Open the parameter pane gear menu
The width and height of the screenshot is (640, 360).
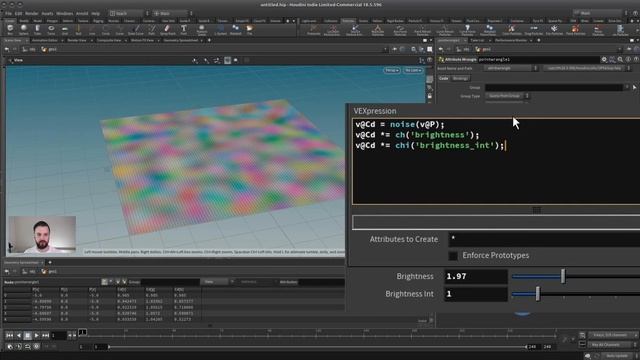point(604,60)
